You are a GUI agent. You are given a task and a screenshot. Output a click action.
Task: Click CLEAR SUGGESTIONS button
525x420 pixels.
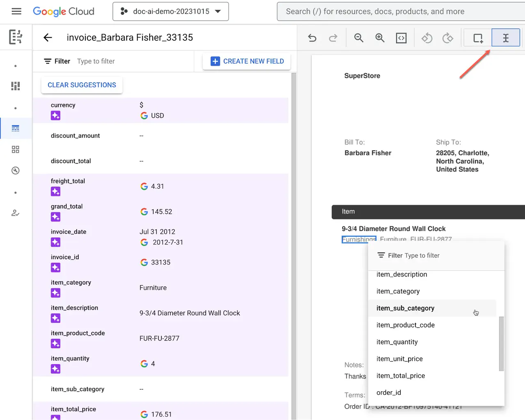point(82,85)
